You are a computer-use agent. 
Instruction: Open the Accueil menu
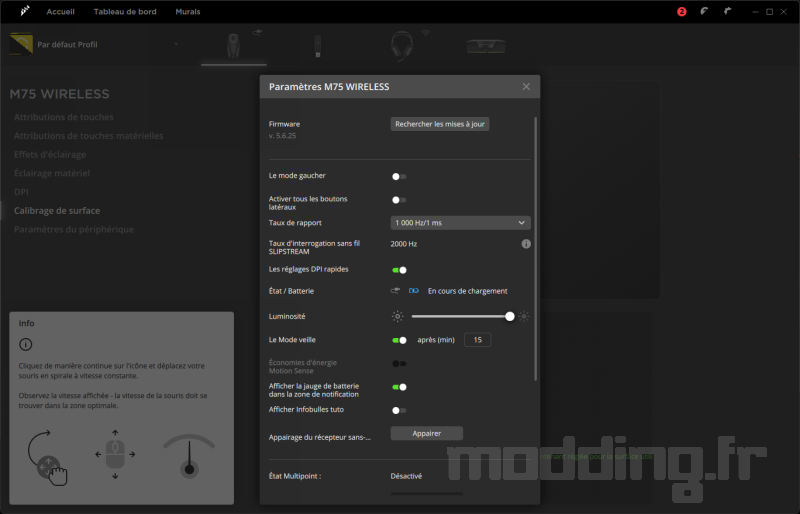coord(61,11)
